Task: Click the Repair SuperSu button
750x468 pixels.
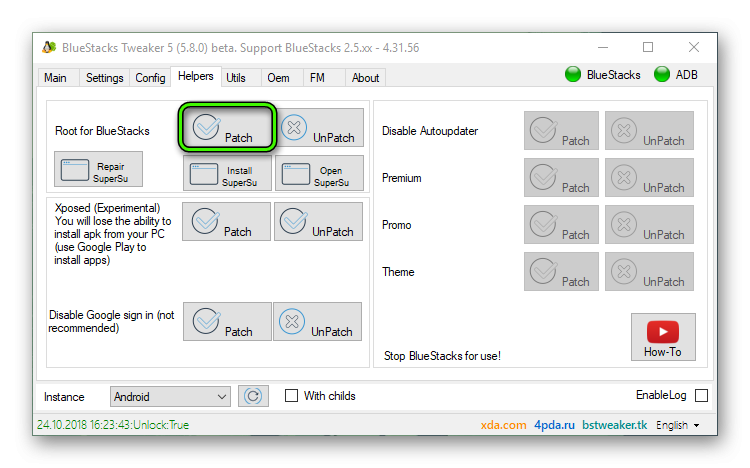Action: click(x=98, y=169)
